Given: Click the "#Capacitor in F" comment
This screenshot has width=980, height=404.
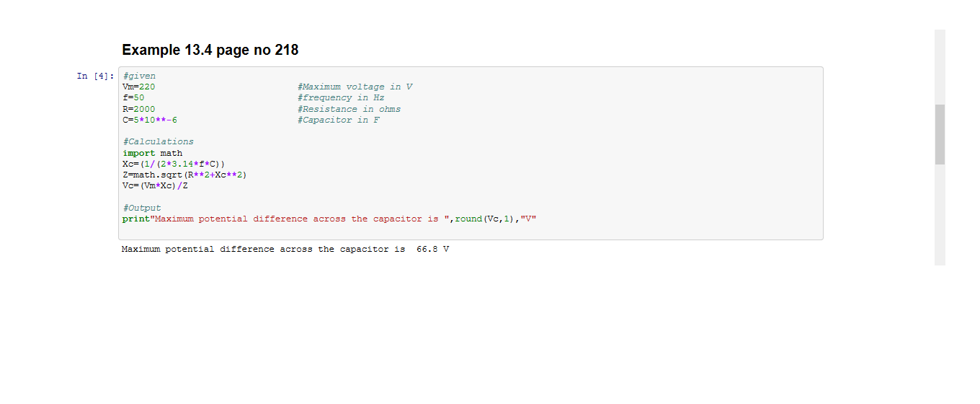Looking at the screenshot, I should (x=338, y=120).
